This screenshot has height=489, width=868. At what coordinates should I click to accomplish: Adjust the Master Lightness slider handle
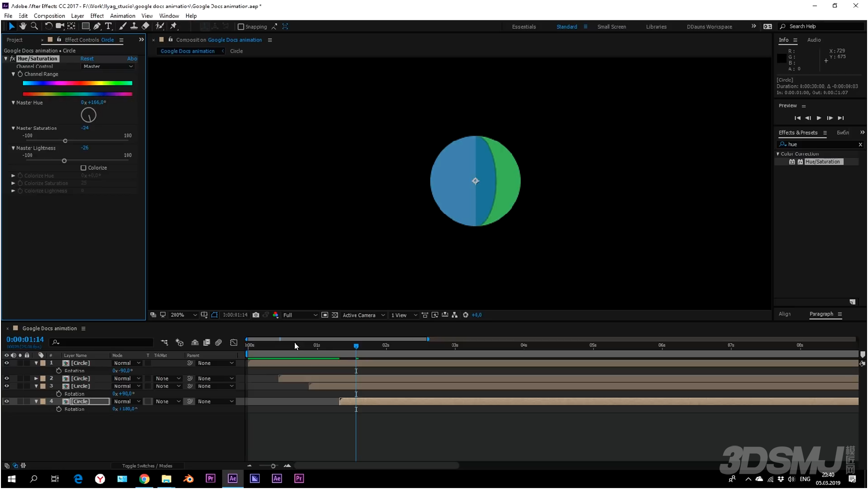64,161
